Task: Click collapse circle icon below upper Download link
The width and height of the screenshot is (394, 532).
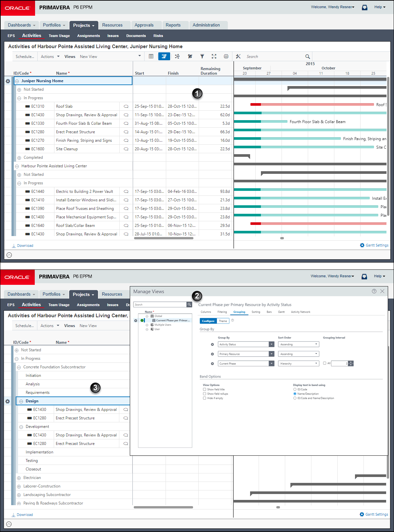Action: [9, 255]
